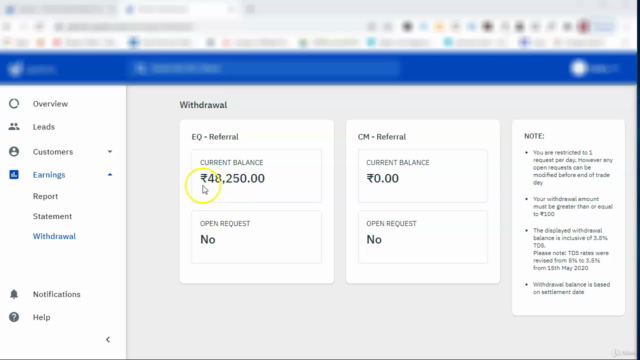Click note about settlement date
Image resolution: width=640 pixels, height=360 pixels.
click(571, 288)
